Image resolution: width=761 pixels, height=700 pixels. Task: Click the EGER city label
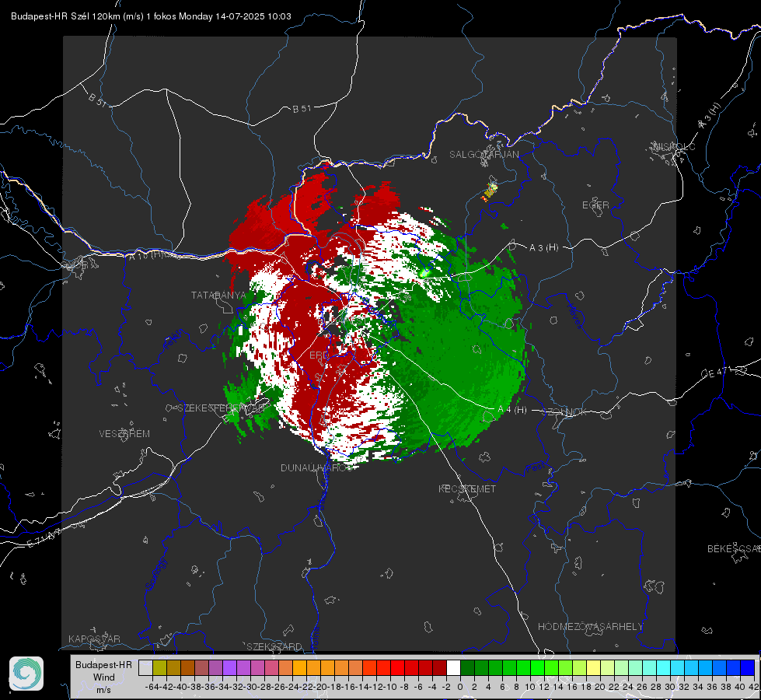point(595,205)
